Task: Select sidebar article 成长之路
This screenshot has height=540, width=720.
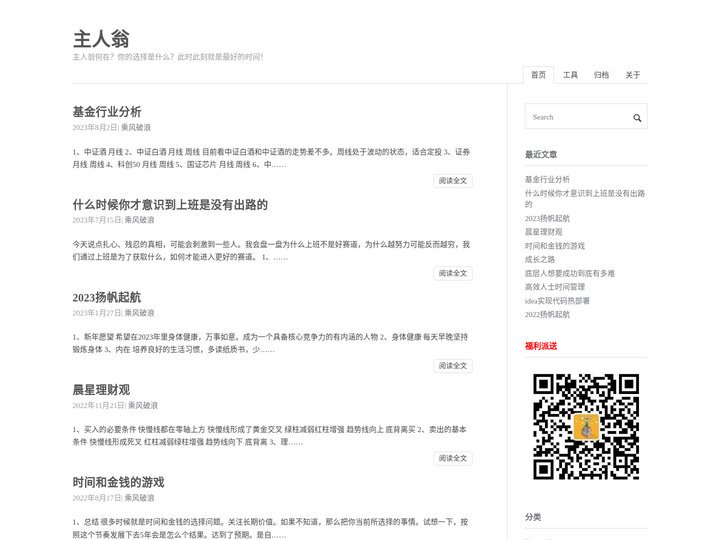Action: 540,259
